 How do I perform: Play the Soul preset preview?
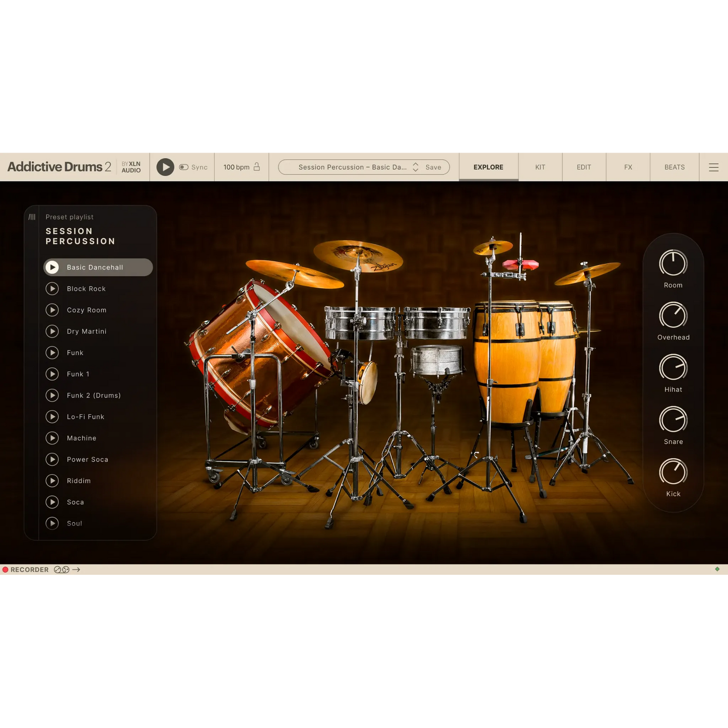52,523
